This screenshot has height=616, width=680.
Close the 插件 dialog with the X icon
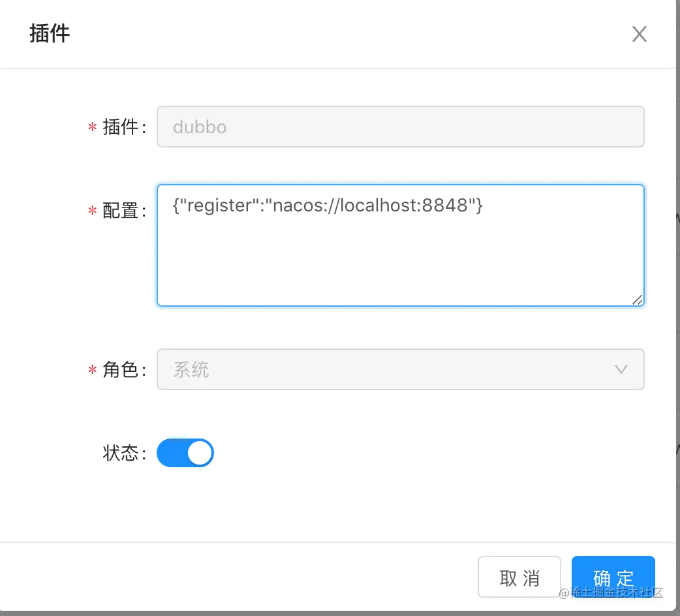click(x=639, y=34)
